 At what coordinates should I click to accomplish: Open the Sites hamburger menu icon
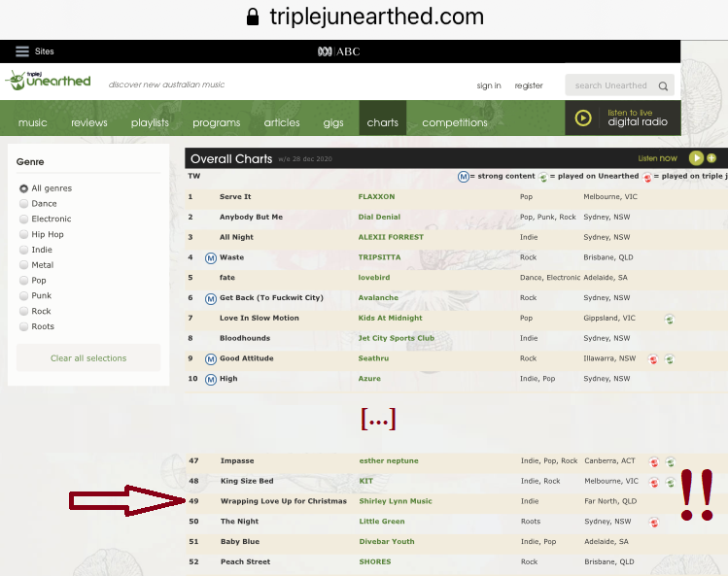point(21,51)
